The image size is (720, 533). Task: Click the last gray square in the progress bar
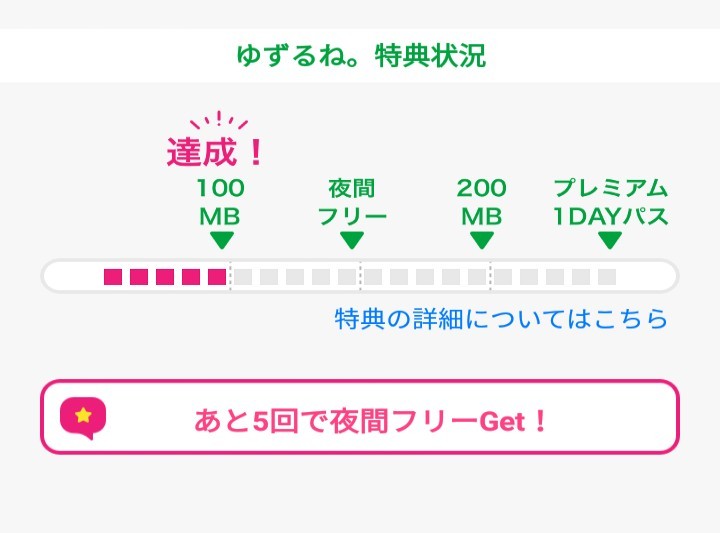607,276
